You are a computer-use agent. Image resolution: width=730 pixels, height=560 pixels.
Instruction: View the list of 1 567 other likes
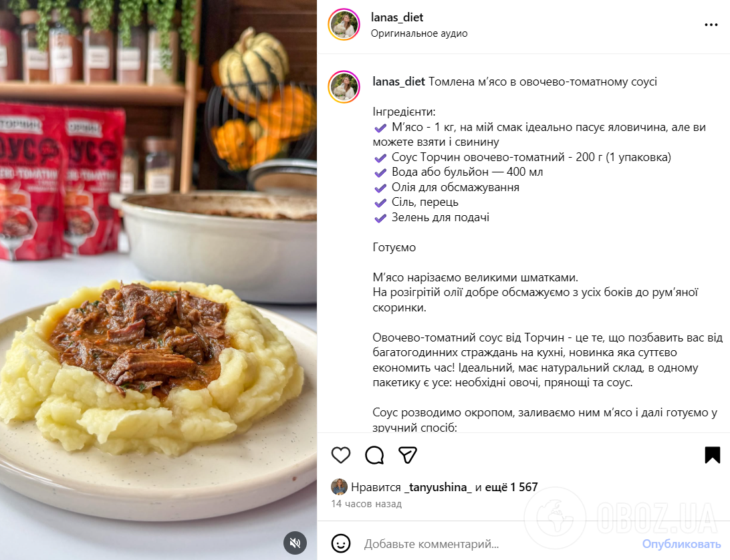pyautogui.click(x=511, y=487)
